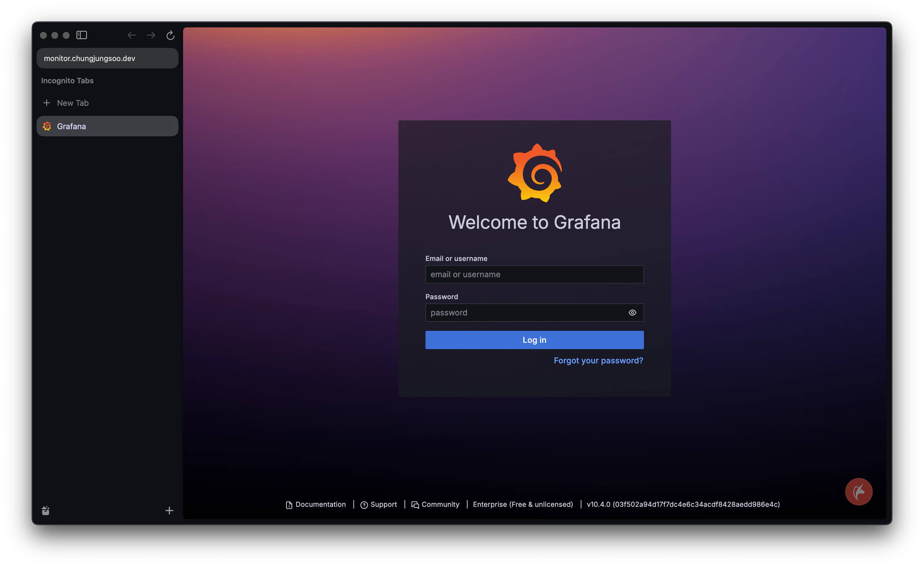Go back with the left arrow

[x=131, y=35]
